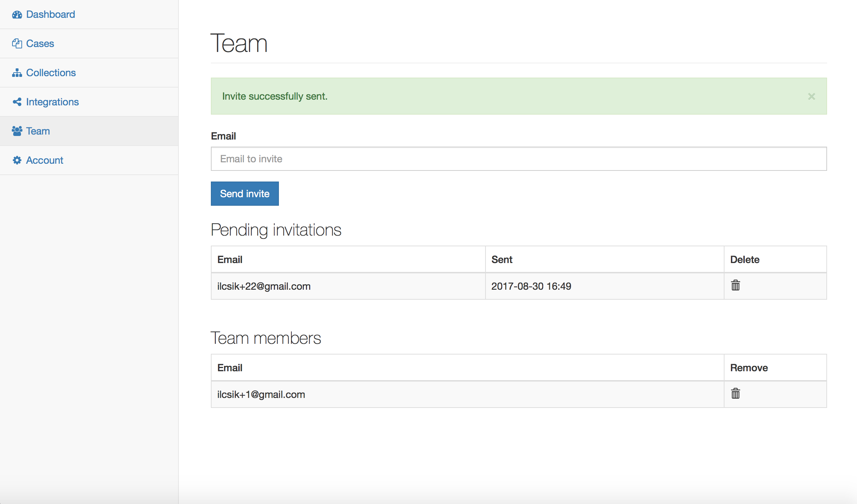Screen dimensions: 857x504
Task: Open Collections from the sidebar
Action: (51, 73)
